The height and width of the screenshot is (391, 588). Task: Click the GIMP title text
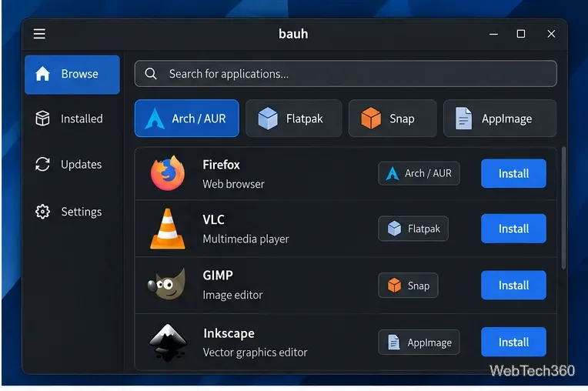tap(218, 275)
